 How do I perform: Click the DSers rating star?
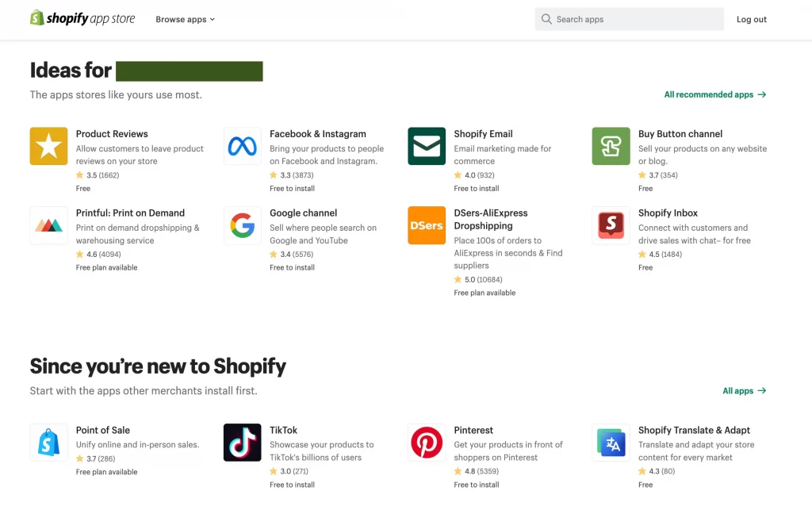click(x=458, y=279)
